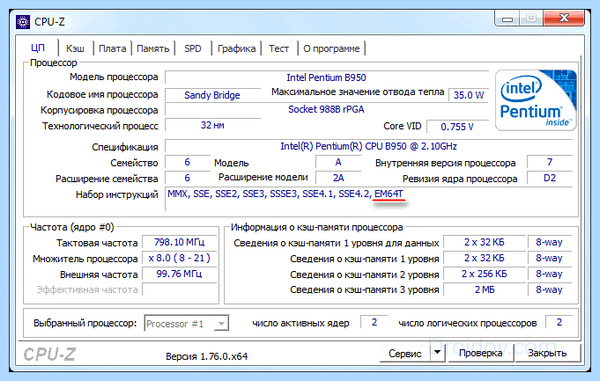The width and height of the screenshot is (600, 381).
Task: Click the число активных ядер value
Action: point(374,322)
